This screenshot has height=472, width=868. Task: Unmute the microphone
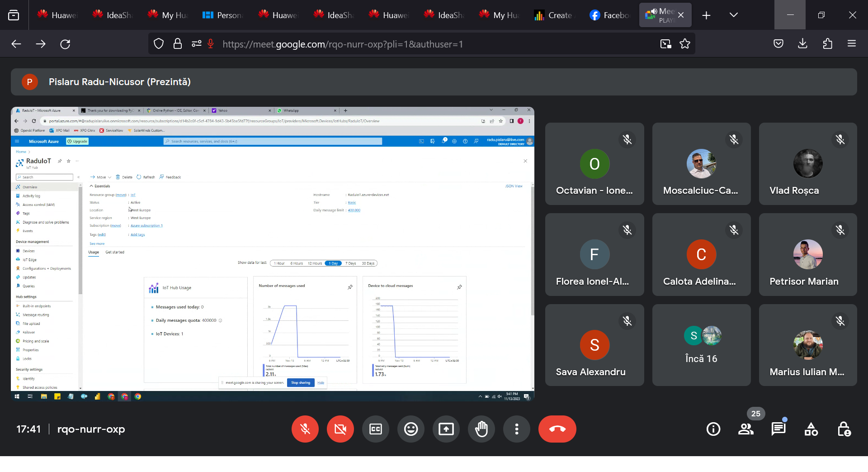click(x=305, y=429)
